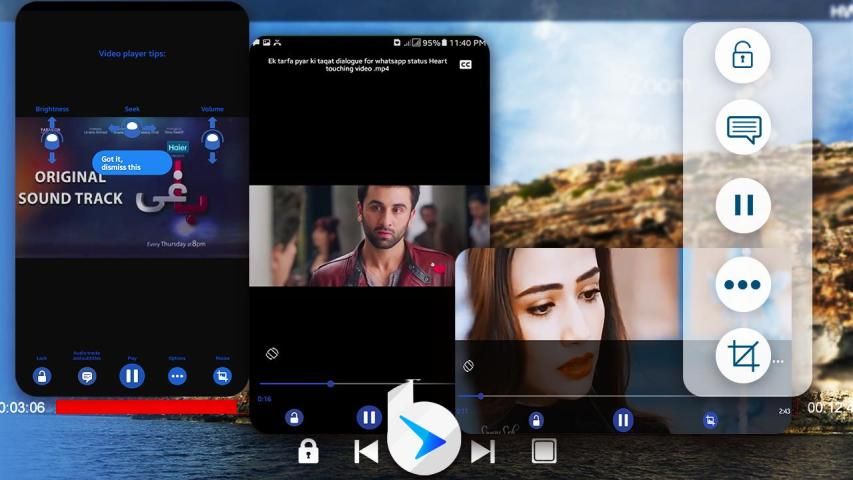Pause the video in the middle phone
Viewport: 853px width, 480px height.
369,417
